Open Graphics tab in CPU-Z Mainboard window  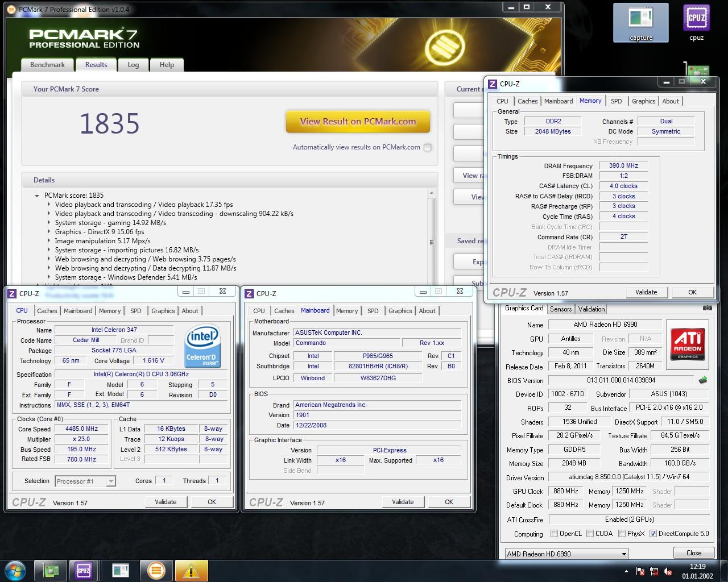pos(400,311)
